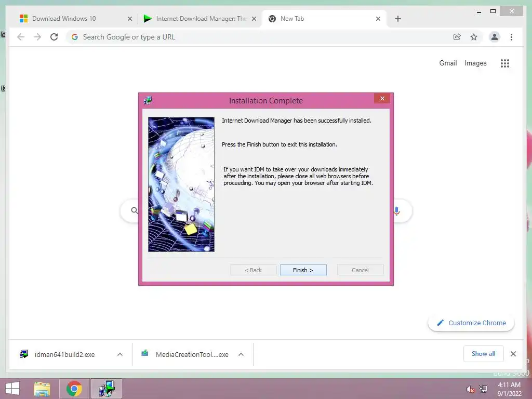Click Customize Chrome button
This screenshot has height=399, width=532.
[471, 323]
